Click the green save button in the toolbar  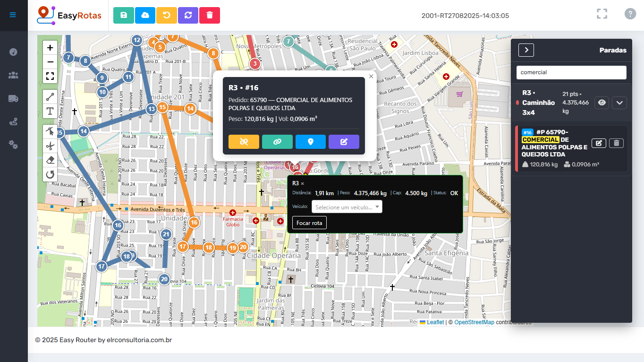click(x=123, y=15)
